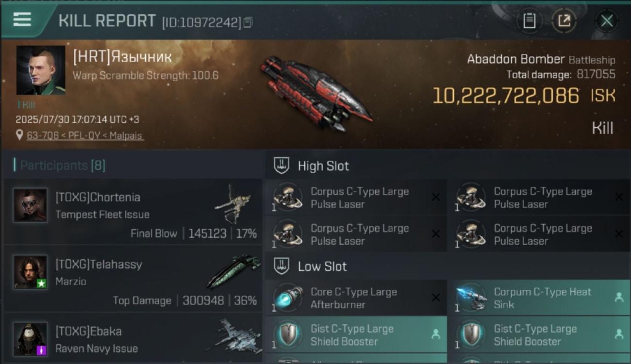Screen dimensions: 631x364
Task: Click the Язычник pilot portrait
Action: (41, 70)
